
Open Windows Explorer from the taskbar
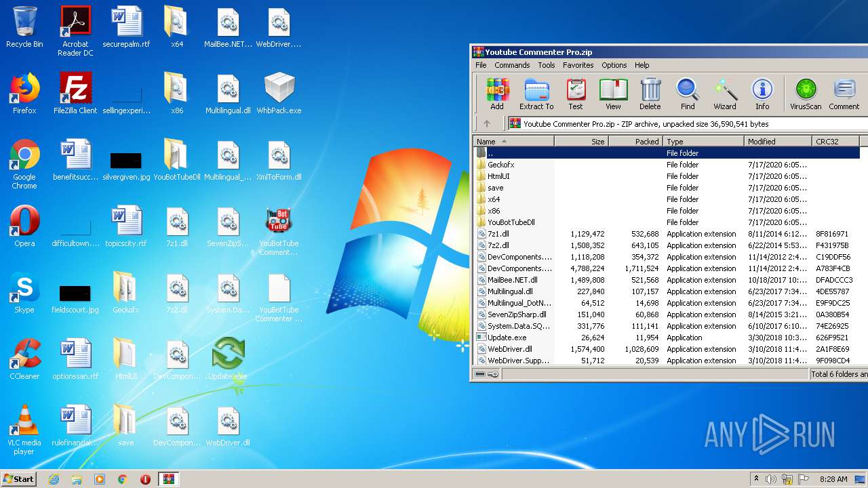click(x=77, y=479)
